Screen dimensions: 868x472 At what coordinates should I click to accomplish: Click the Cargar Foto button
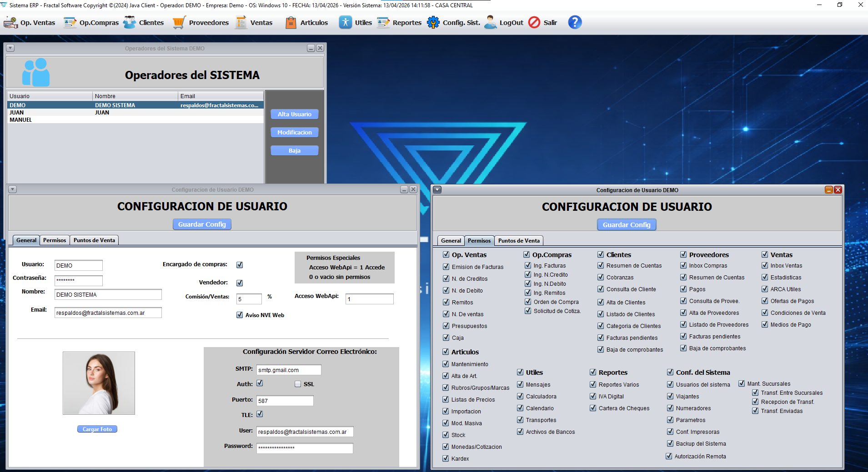coord(97,429)
